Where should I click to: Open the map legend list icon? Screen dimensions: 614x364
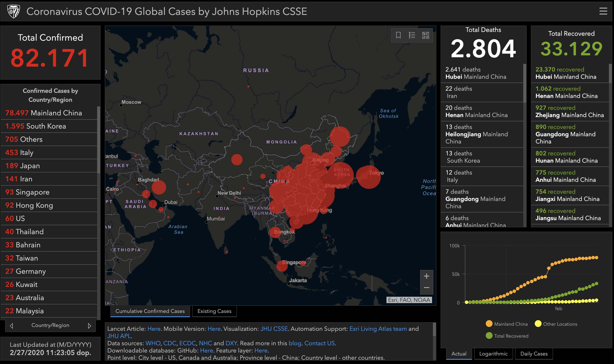[x=412, y=35]
